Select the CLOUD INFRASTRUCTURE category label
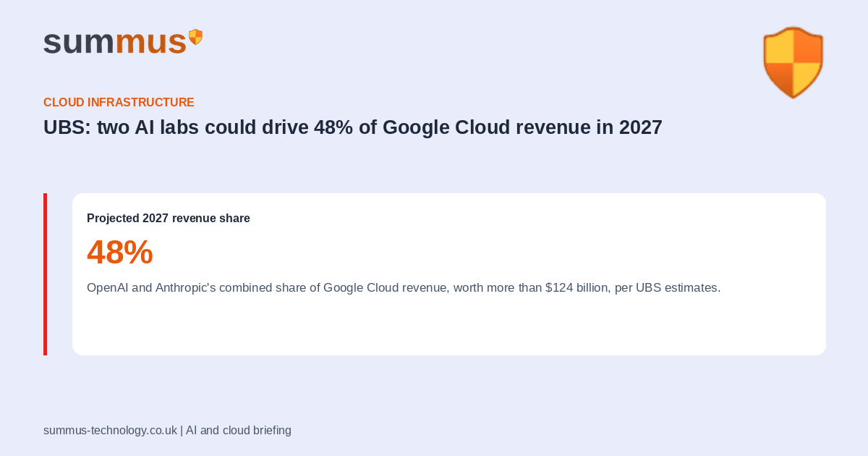This screenshot has width=868, height=456. click(x=119, y=102)
